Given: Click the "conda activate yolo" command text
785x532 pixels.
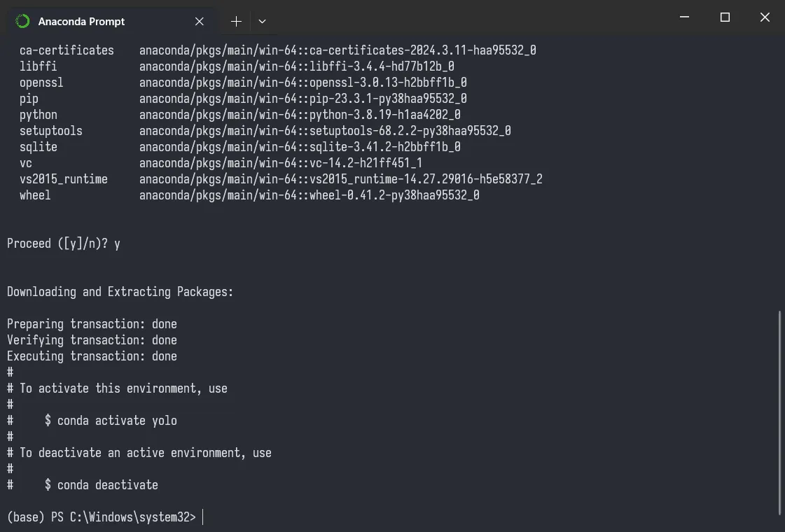Looking at the screenshot, I should pyautogui.click(x=117, y=421).
